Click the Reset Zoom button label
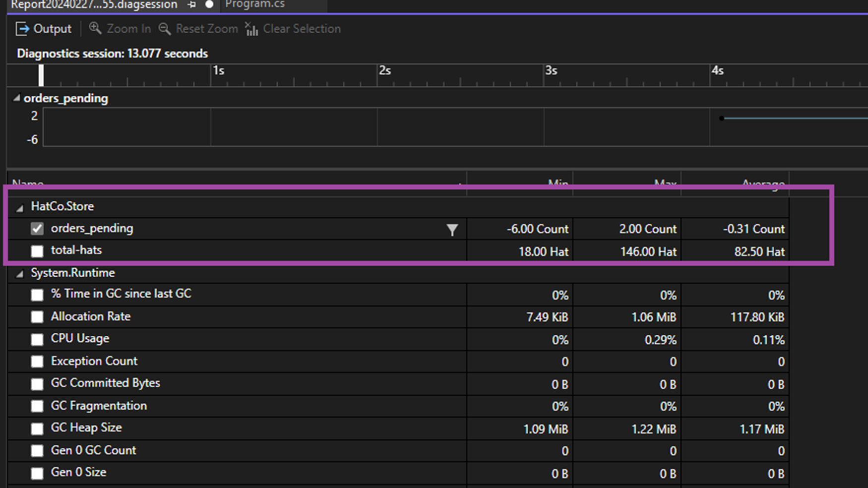Screen dimensions: 868x488 [207, 29]
